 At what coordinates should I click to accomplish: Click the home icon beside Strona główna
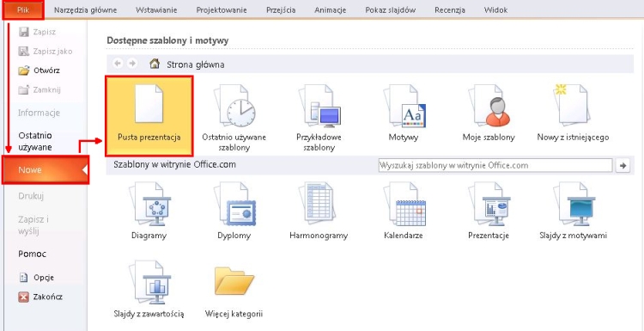(155, 64)
